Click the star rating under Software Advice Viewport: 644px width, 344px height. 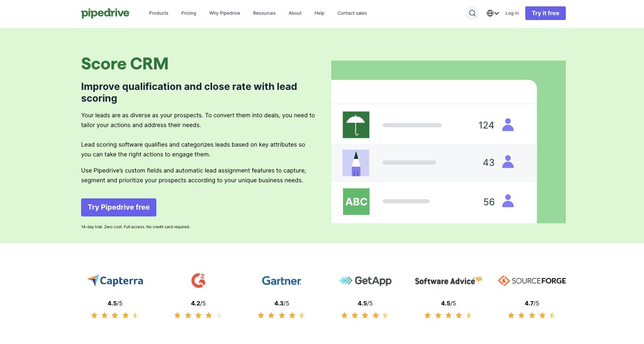pyautogui.click(x=448, y=316)
